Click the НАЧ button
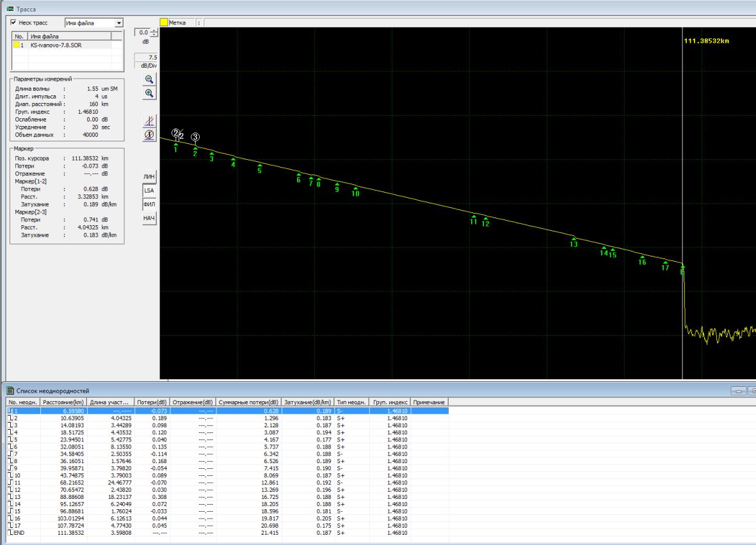 (149, 218)
